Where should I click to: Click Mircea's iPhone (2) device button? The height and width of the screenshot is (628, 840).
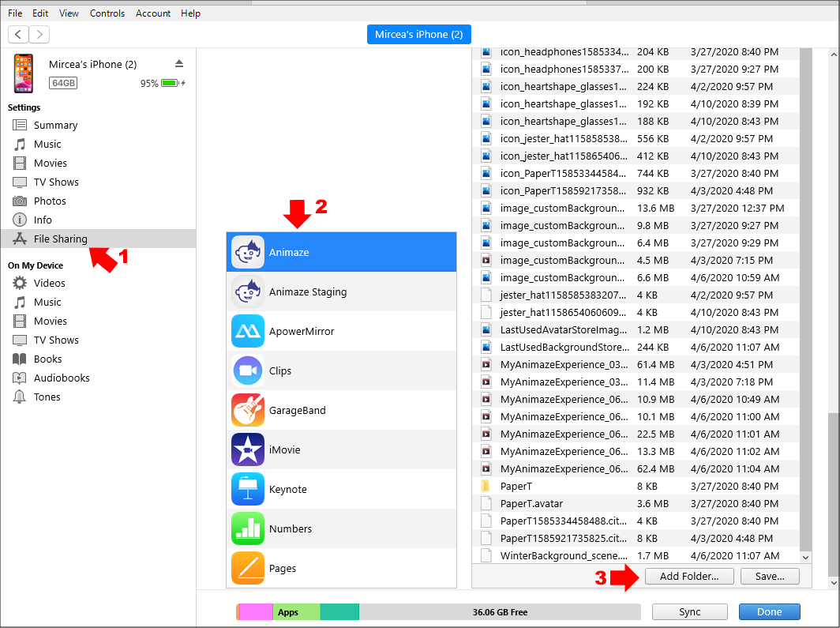pyautogui.click(x=419, y=34)
